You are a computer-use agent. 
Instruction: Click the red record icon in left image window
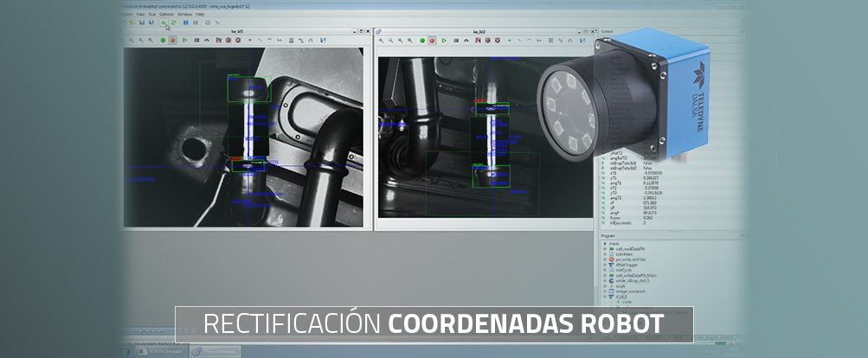(x=173, y=40)
